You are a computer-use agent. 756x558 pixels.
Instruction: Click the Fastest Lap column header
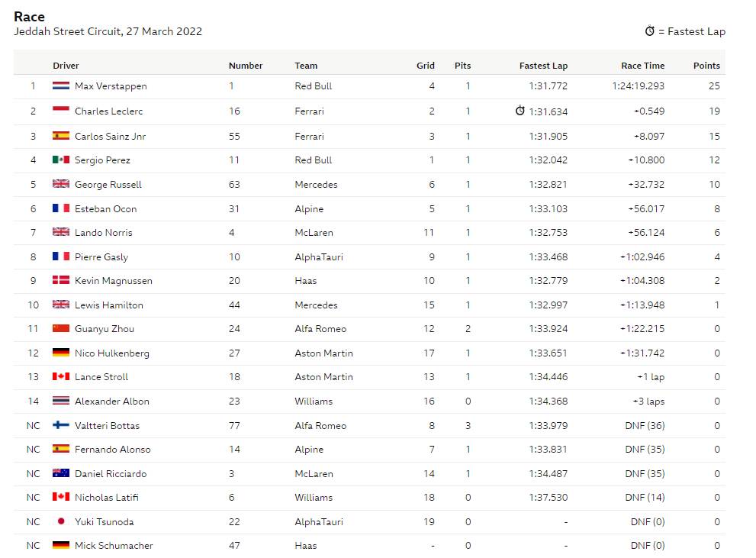point(543,66)
